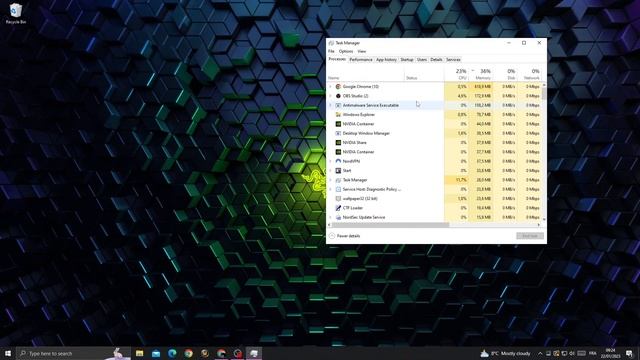Expand the NordVPN process group
This screenshot has width=640, height=360.
[x=330, y=161]
